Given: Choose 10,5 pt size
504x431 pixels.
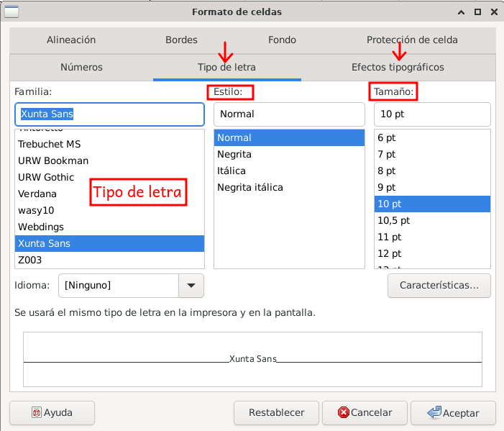Looking at the screenshot, I should [432, 221].
